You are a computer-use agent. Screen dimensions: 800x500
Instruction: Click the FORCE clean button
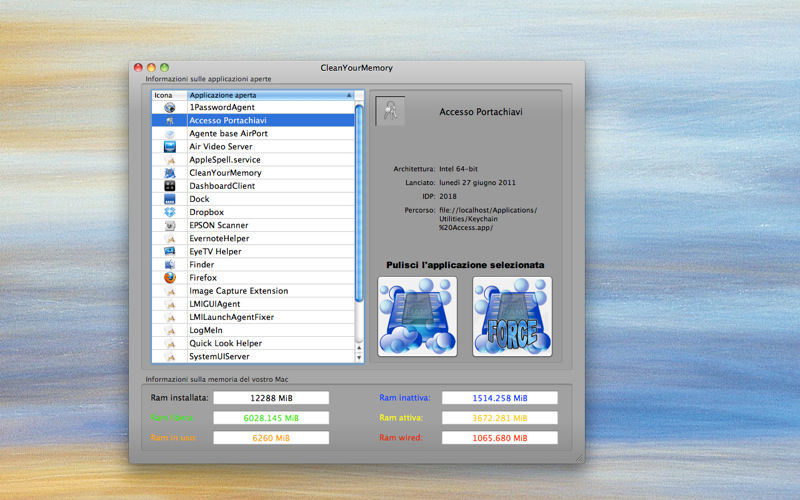point(512,316)
